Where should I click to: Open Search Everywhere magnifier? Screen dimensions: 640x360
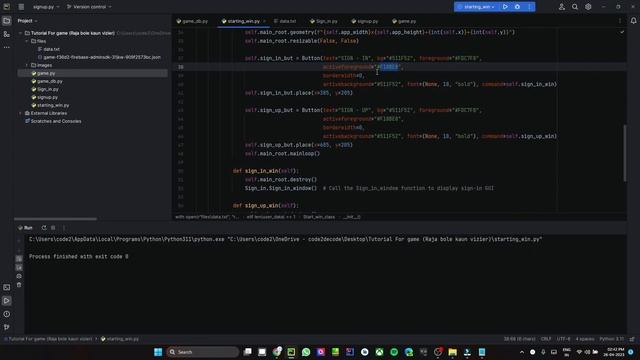click(575, 7)
